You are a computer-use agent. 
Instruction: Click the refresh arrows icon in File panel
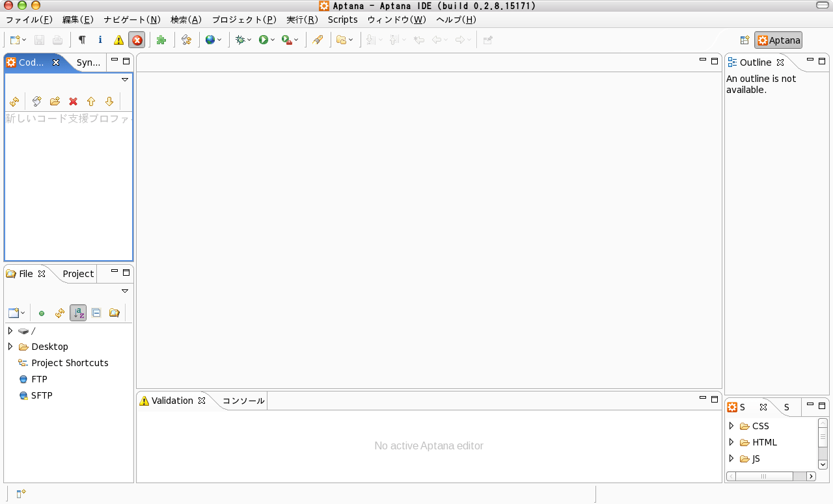(x=60, y=313)
